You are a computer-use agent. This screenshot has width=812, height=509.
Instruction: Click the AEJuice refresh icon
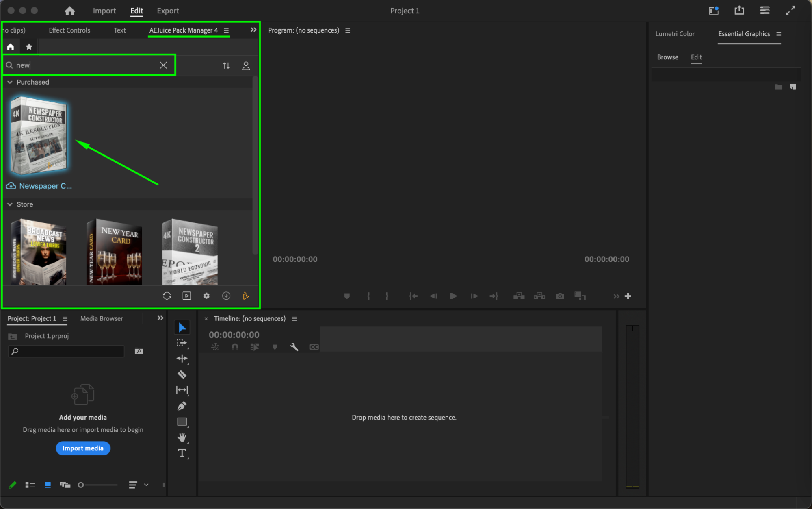(x=167, y=296)
